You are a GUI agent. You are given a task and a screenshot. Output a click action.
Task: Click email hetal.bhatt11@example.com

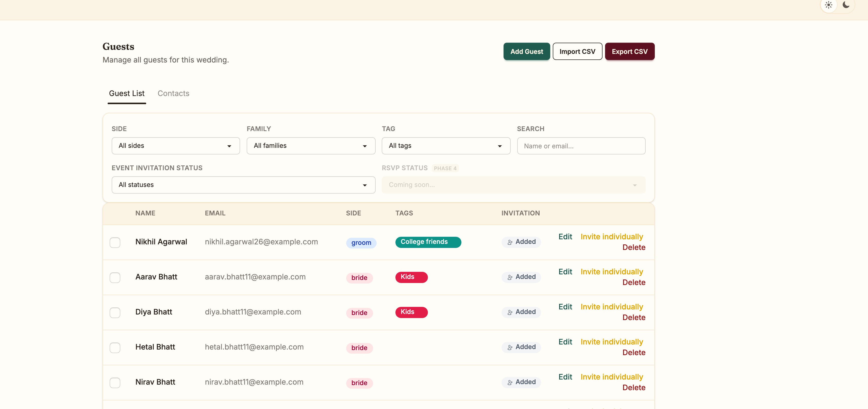point(254,347)
